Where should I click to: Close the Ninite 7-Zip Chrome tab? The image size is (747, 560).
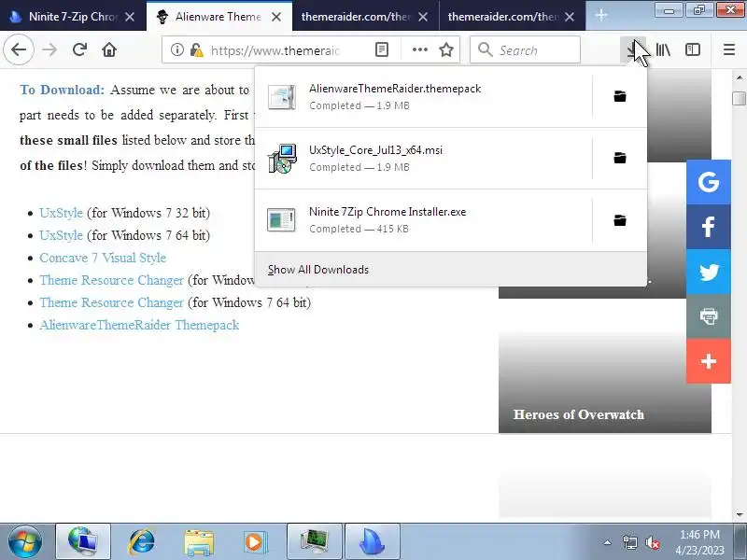[x=130, y=17]
